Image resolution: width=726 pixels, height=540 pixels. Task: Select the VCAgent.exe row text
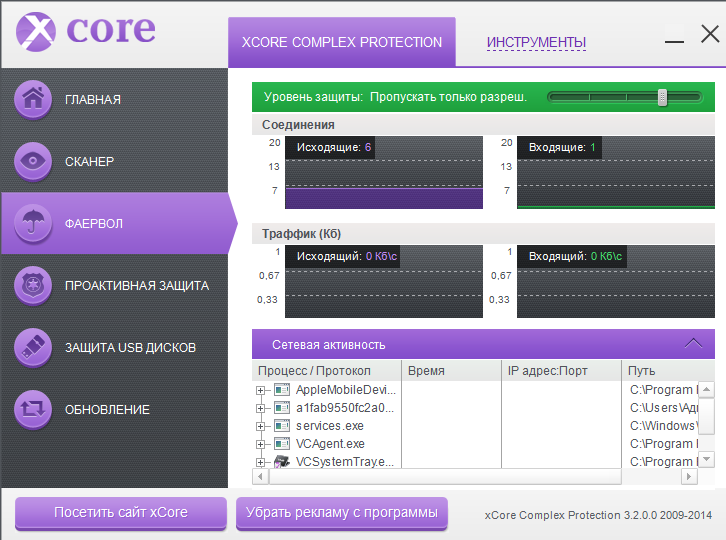point(330,444)
